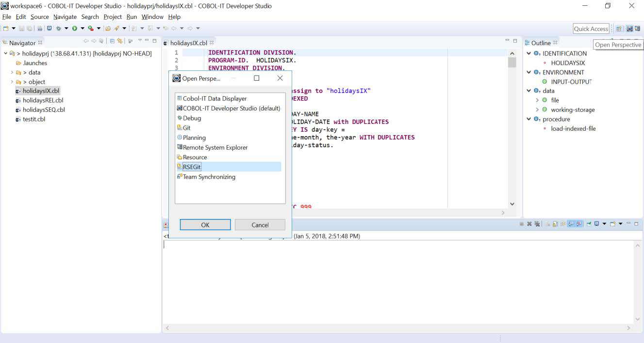This screenshot has height=343, width=644.
Task: Click the Quick Access search field
Action: pos(591,29)
